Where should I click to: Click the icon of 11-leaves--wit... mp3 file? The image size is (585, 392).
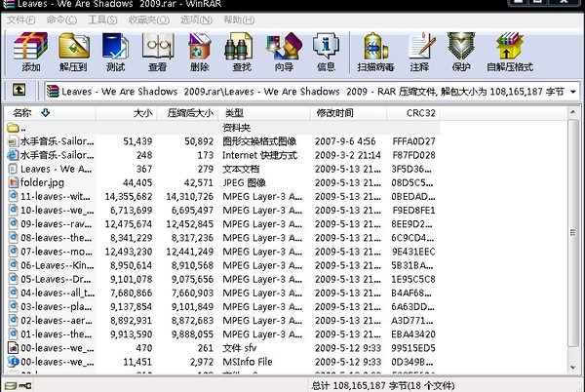(13, 196)
